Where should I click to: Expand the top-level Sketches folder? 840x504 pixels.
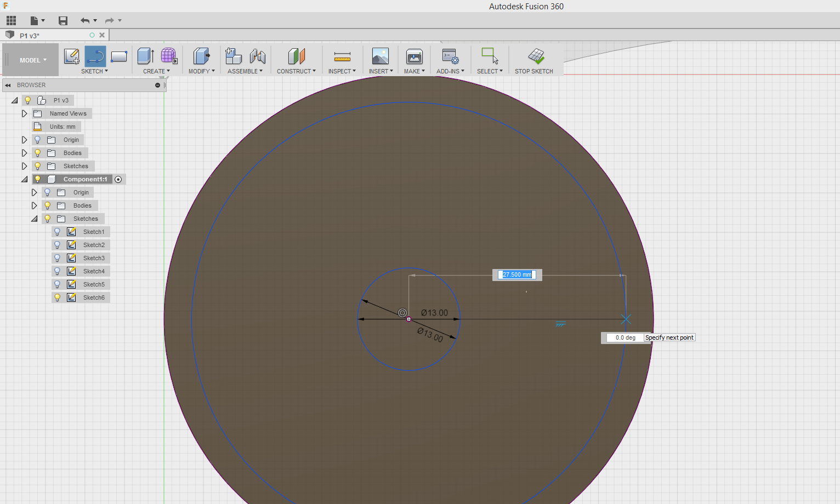tap(24, 166)
